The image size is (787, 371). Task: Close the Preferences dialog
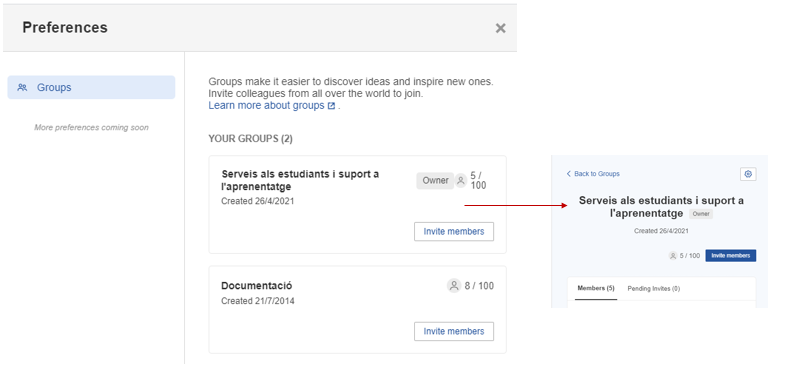(500, 28)
